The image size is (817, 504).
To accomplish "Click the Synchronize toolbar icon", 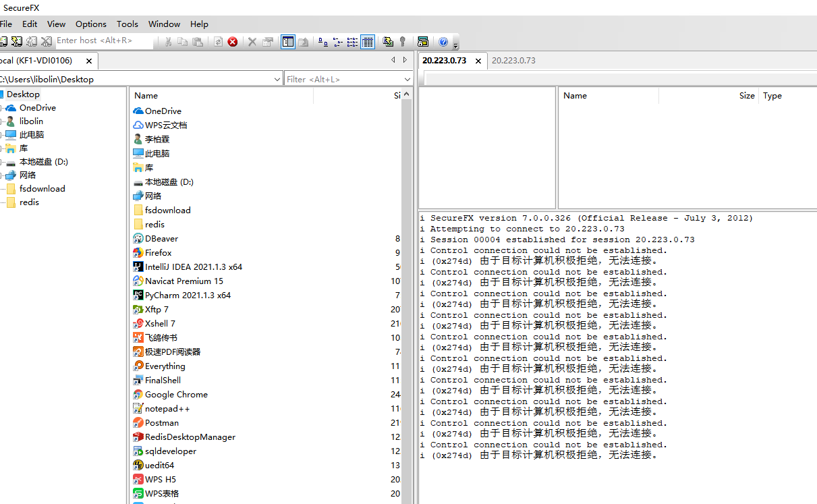I will (x=388, y=41).
